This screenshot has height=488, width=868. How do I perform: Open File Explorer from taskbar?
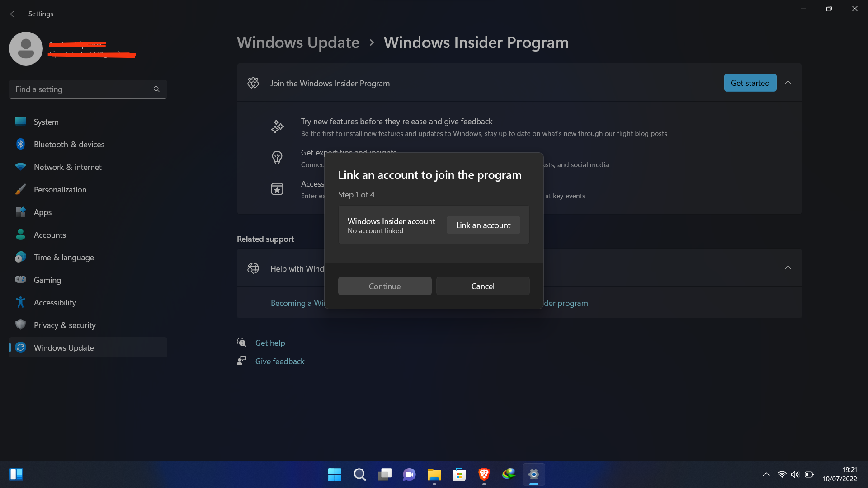434,474
